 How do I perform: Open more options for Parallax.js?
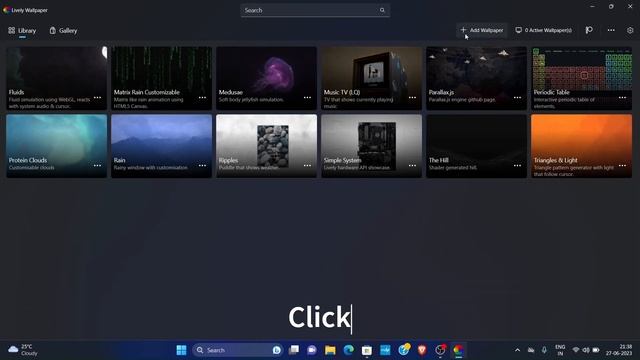518,98
